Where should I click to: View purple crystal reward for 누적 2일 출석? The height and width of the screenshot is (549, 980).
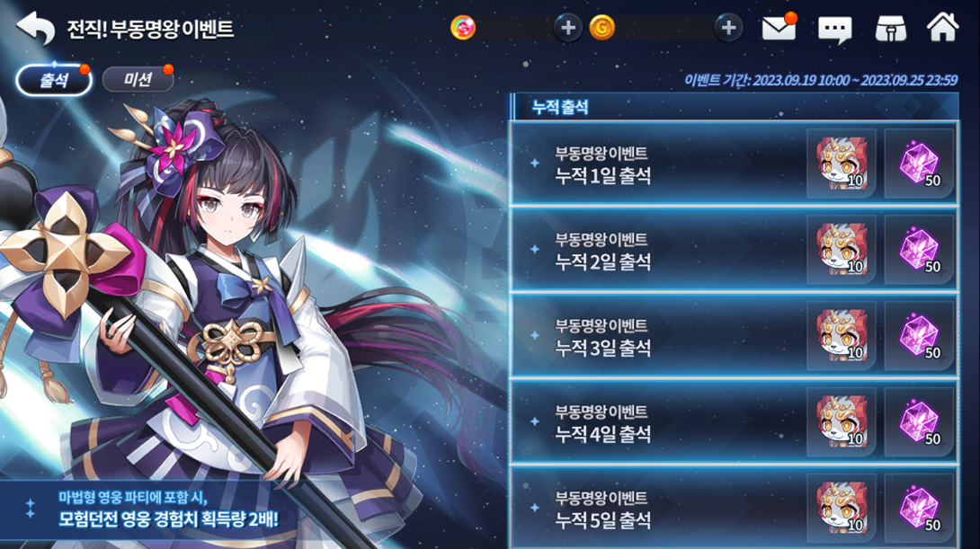pyautogui.click(x=920, y=250)
